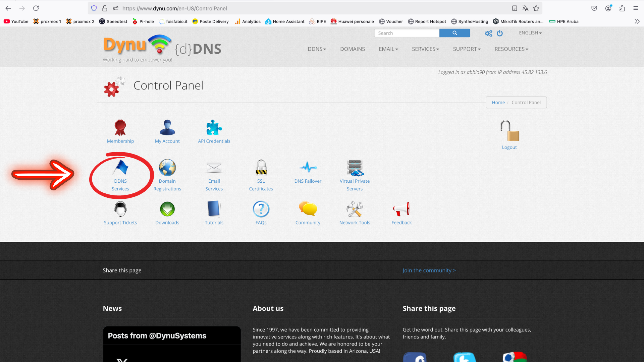Viewport: 644px width, 362px height.
Task: Click the Logout padlock icon
Action: (509, 130)
